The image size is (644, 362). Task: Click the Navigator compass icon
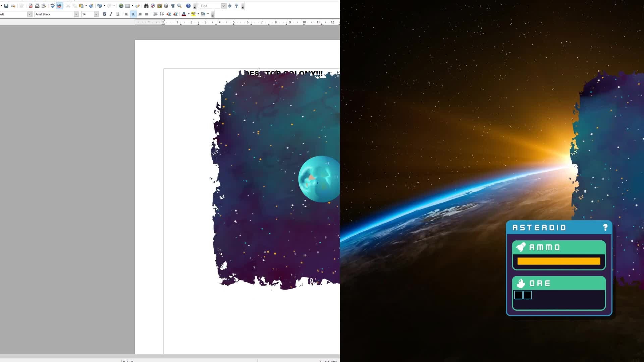pyautogui.click(x=153, y=6)
